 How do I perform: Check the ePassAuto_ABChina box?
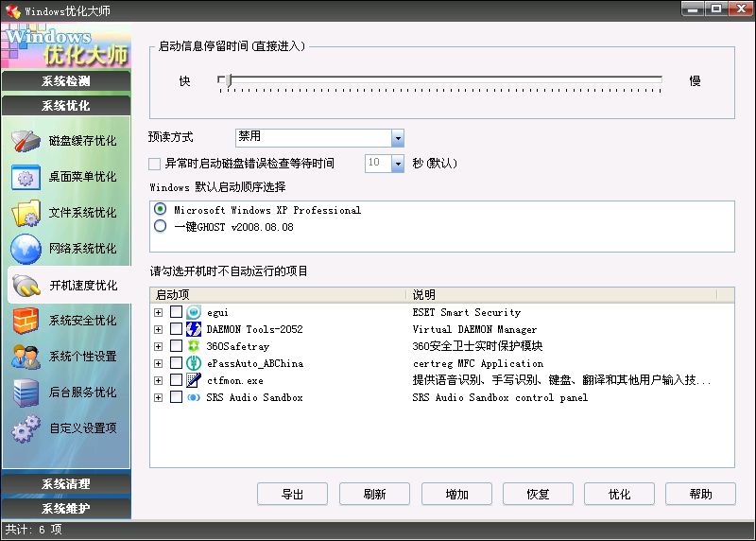[x=176, y=363]
